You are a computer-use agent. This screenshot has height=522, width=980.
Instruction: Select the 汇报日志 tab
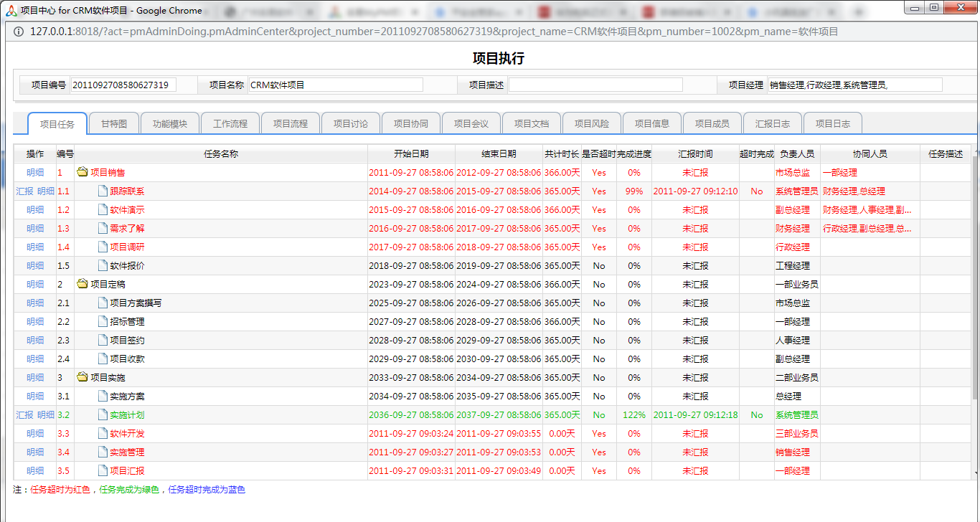773,123
